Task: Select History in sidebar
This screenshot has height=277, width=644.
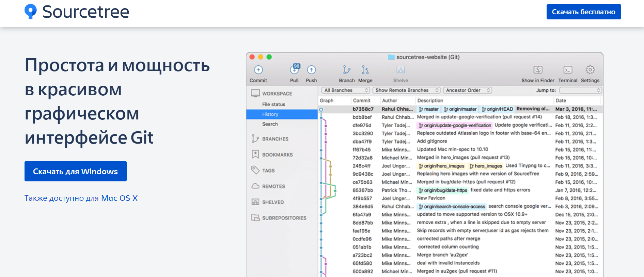Action: coord(282,114)
